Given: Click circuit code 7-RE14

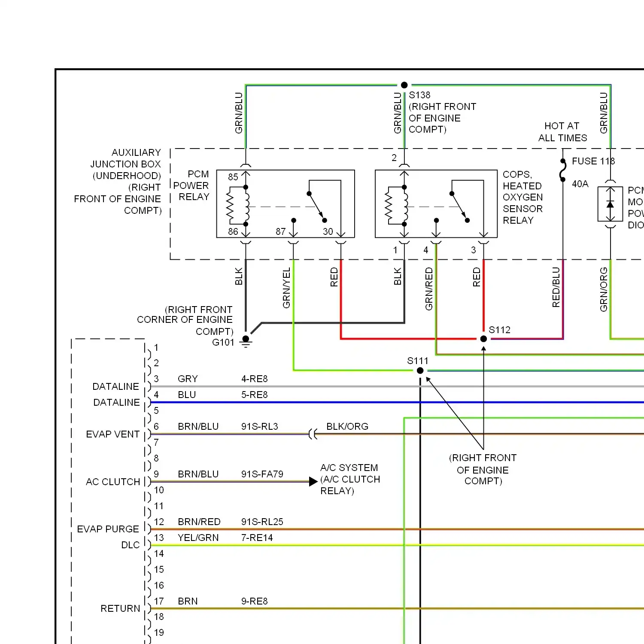Looking at the screenshot, I should pyautogui.click(x=257, y=538).
